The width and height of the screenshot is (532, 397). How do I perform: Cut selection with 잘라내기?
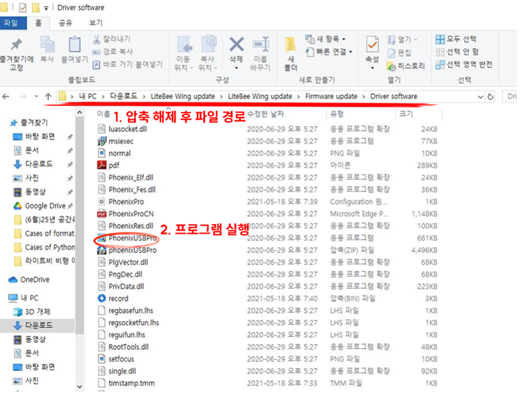click(112, 39)
